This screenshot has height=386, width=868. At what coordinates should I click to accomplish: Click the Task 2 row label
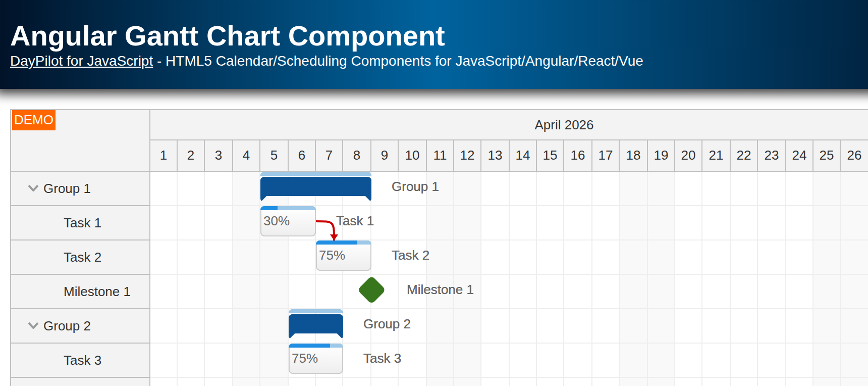tap(81, 257)
